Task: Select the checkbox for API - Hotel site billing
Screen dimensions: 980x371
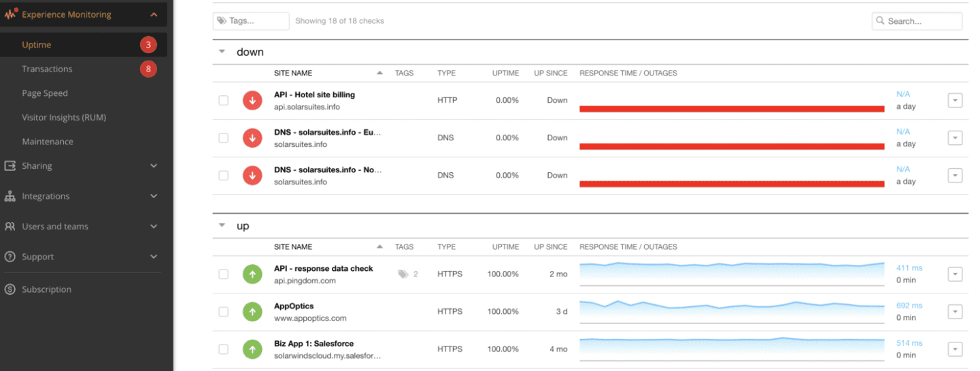Action: pos(223,101)
